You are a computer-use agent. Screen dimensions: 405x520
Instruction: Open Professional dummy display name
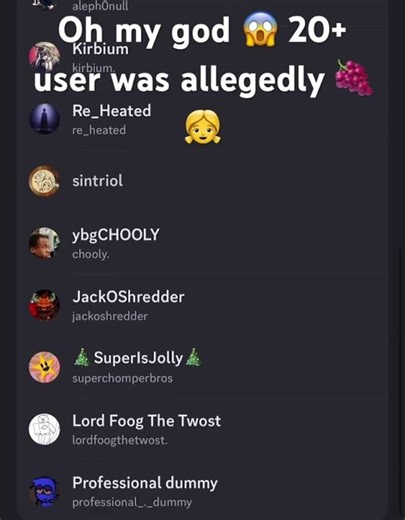[x=145, y=483]
